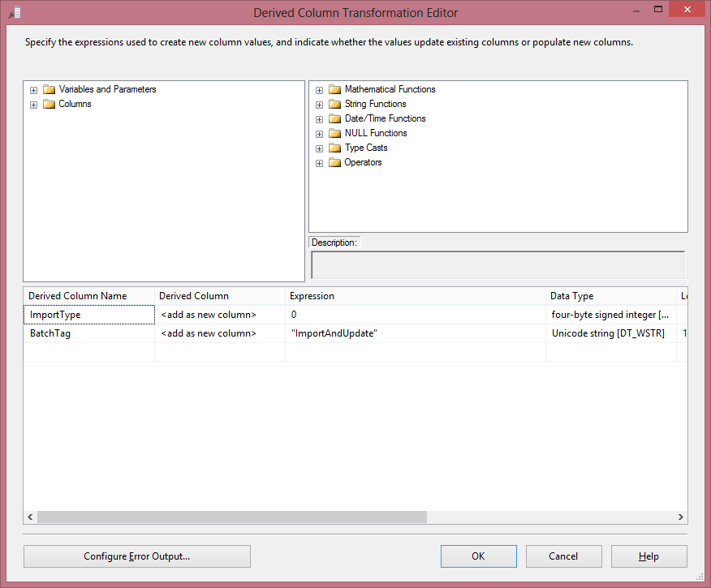The image size is (711, 588).
Task: Click the Operators folder icon
Action: [x=334, y=163]
